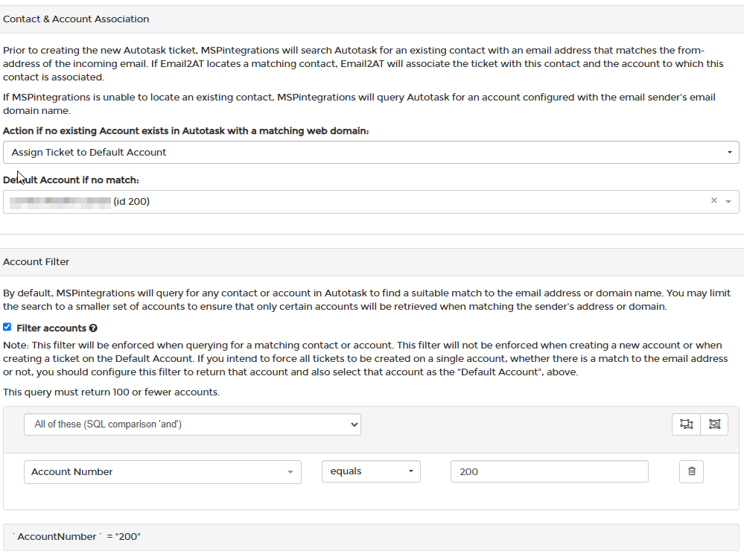This screenshot has height=560, width=744.
Task: Click the add rule icon button
Action: pos(686,424)
